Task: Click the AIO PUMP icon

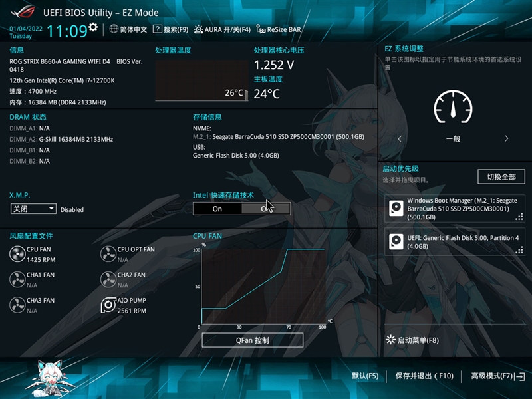Action: (x=108, y=305)
